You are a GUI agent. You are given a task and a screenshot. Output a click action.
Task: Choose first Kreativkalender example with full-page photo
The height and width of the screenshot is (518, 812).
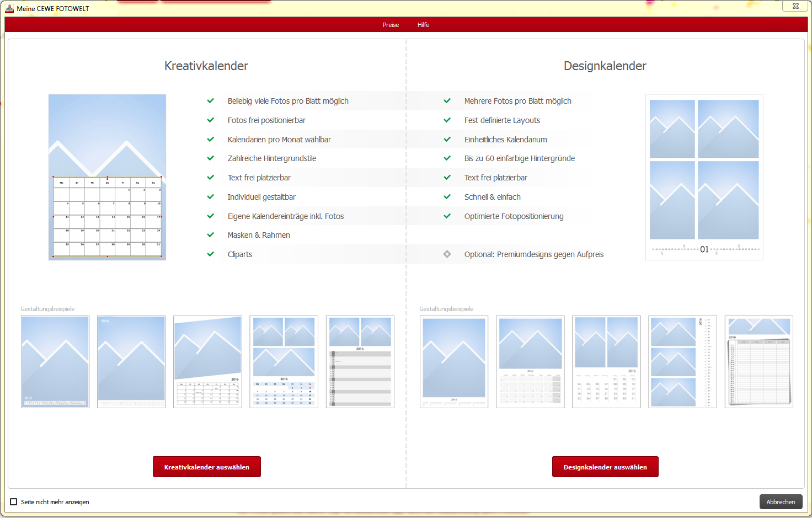click(55, 362)
